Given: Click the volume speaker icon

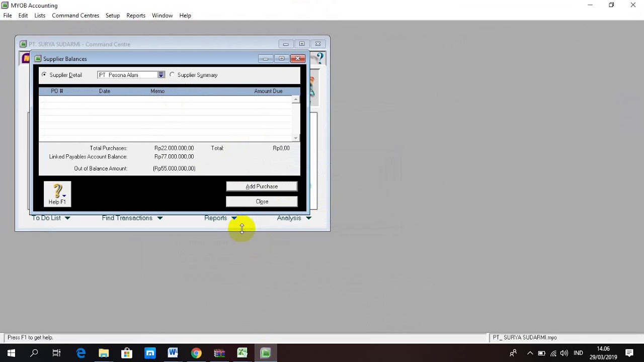Looking at the screenshot, I should pyautogui.click(x=564, y=353).
